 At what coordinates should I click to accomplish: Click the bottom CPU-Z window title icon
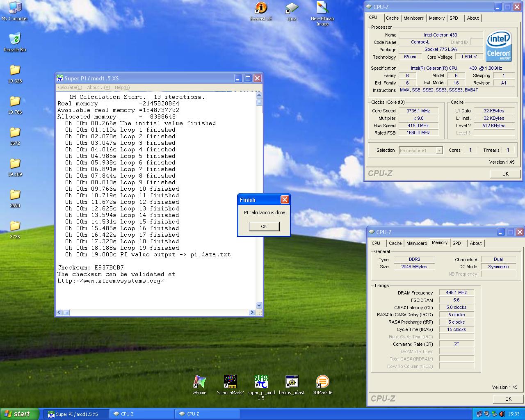coord(372,232)
